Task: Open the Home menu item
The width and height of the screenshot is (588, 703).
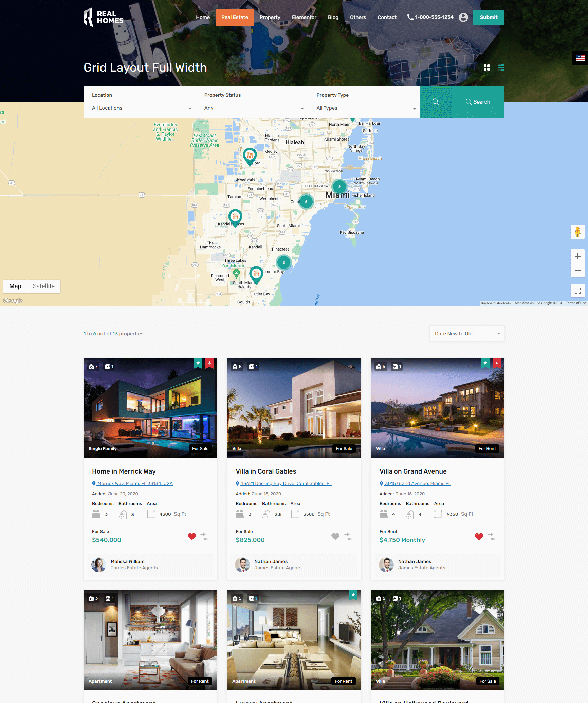Action: [203, 17]
